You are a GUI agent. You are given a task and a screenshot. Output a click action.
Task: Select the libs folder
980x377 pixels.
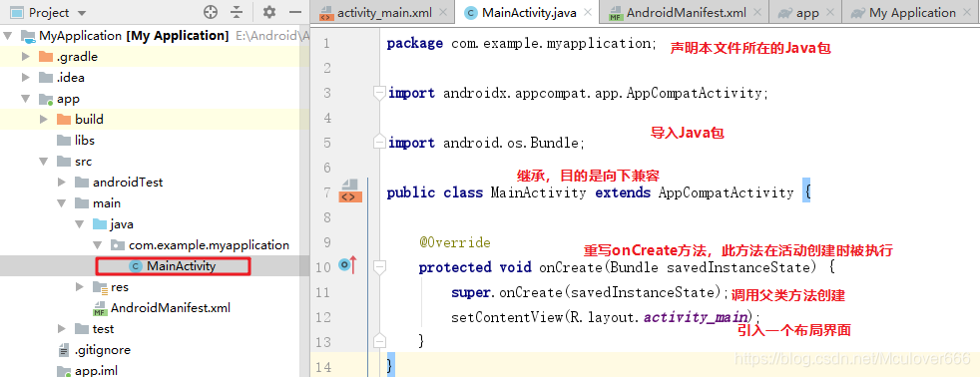pyautogui.click(x=85, y=141)
